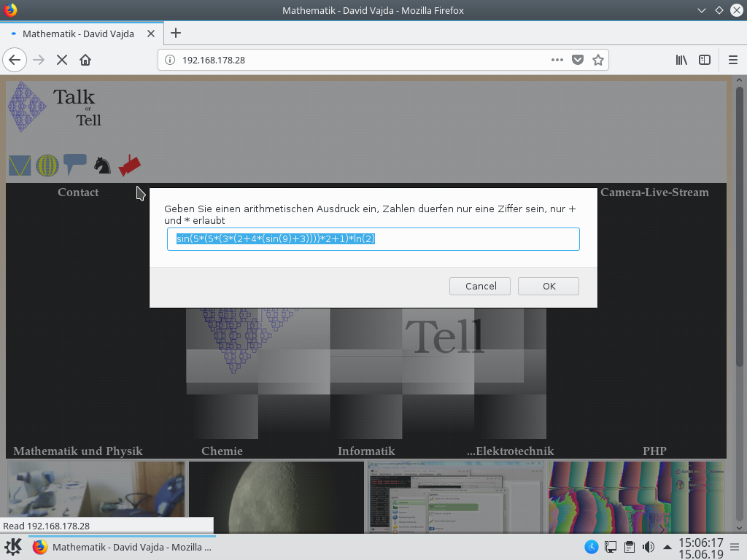The width and height of the screenshot is (747, 560).
Task: Open the KDE application launcher
Action: pos(13,547)
